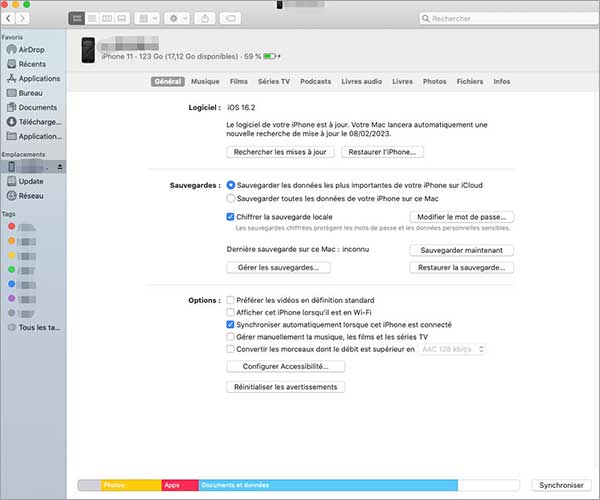Click the Share toolbar icon

point(205,18)
